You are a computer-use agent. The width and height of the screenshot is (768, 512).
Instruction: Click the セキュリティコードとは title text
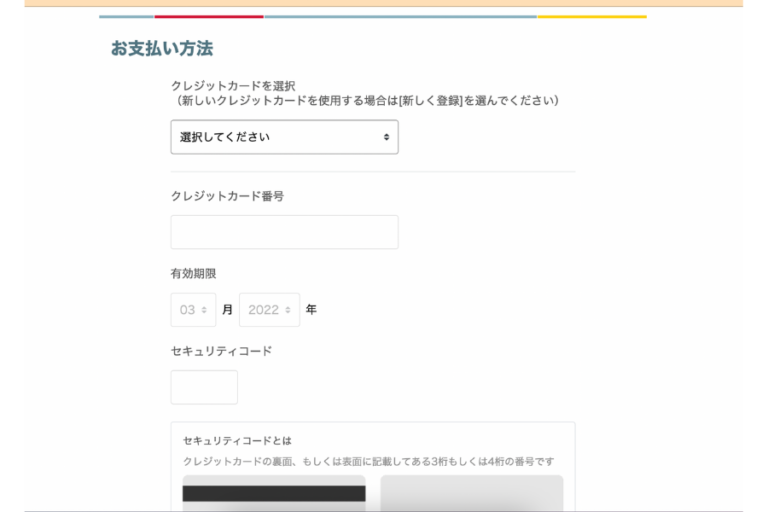click(237, 440)
